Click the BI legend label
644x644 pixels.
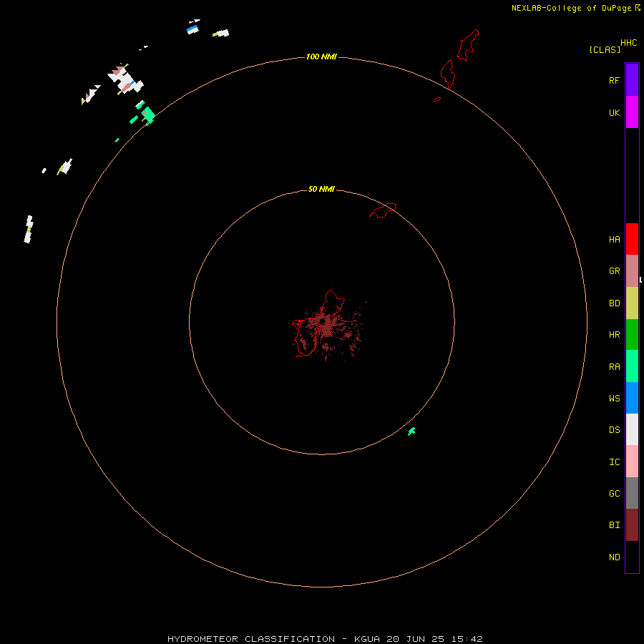(615, 525)
